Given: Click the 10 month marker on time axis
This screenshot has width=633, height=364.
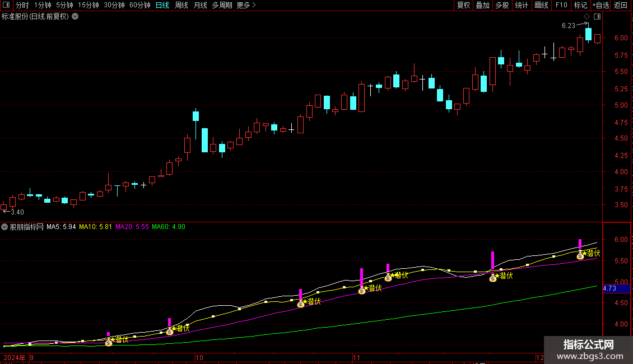Looking at the screenshot, I should pyautogui.click(x=199, y=357).
